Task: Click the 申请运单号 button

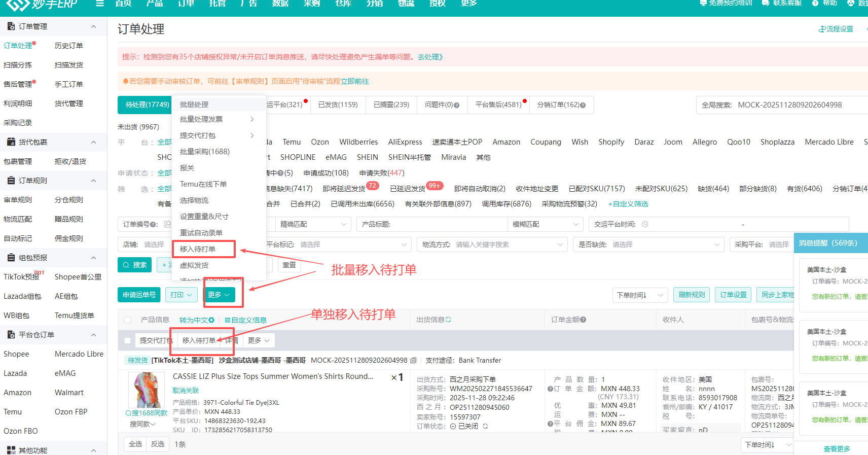Action: pyautogui.click(x=139, y=295)
